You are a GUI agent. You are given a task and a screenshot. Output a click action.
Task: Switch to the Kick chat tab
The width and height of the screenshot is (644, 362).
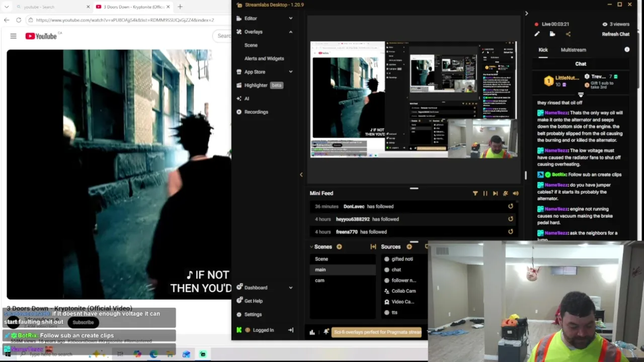pos(543,50)
